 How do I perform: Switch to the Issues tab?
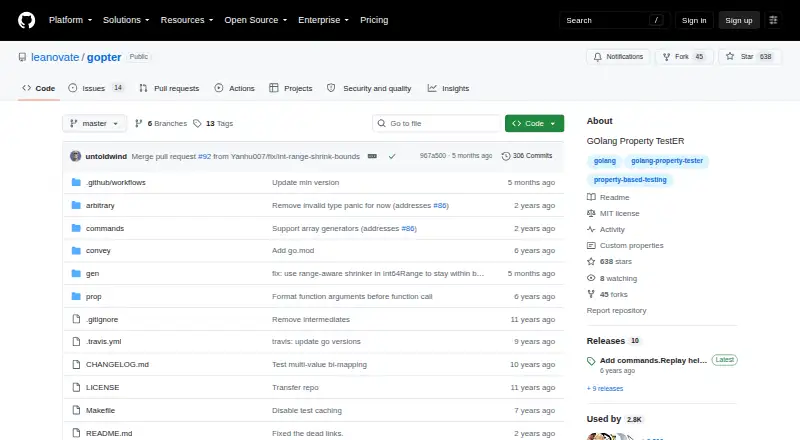[96, 88]
